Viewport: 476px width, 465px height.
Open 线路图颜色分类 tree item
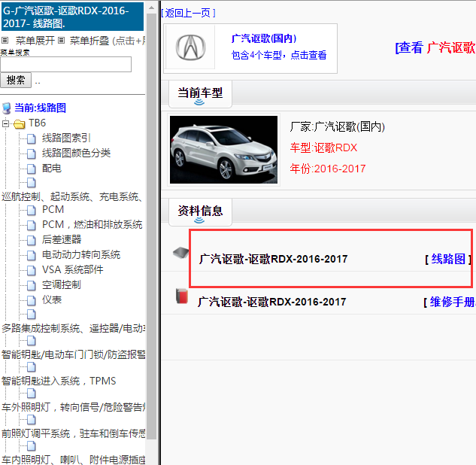click(x=76, y=153)
